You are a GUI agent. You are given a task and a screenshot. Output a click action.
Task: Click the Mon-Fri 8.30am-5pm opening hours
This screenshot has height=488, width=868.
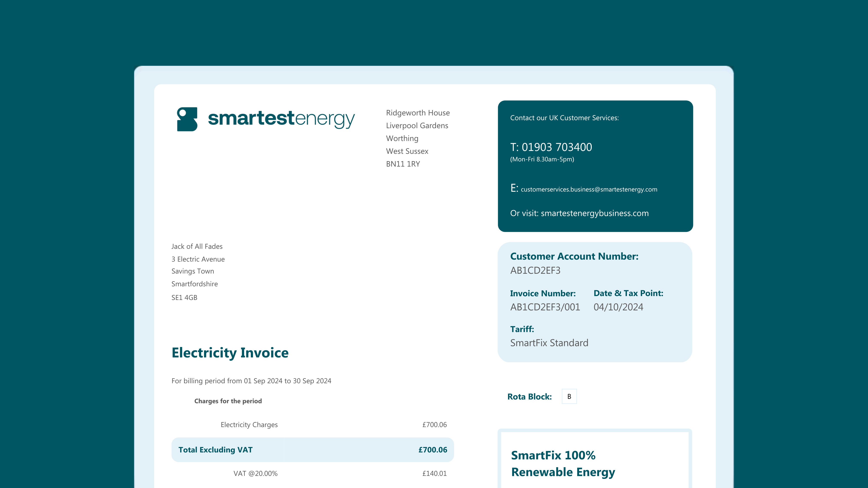pos(542,159)
